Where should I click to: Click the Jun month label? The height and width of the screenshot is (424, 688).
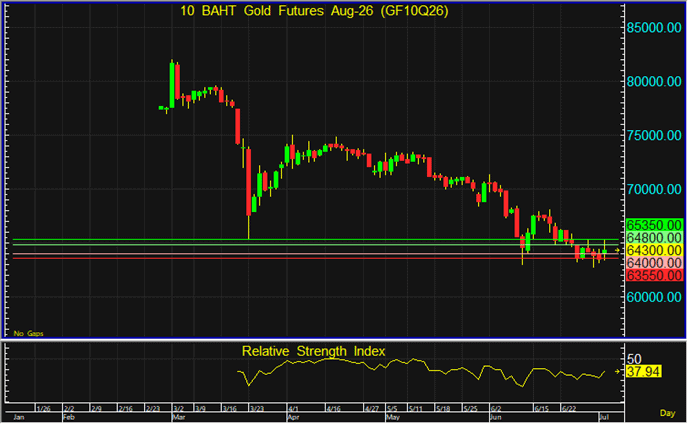(x=495, y=417)
